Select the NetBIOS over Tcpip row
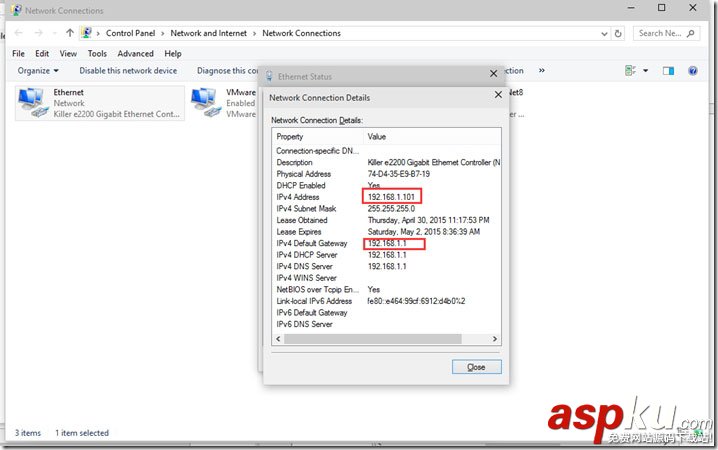 387,290
